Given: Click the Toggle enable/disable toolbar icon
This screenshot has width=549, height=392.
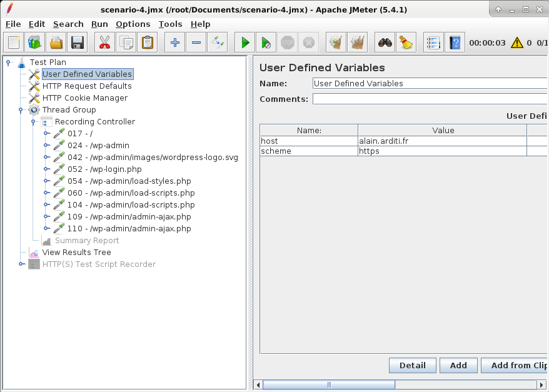Looking at the screenshot, I should (218, 43).
